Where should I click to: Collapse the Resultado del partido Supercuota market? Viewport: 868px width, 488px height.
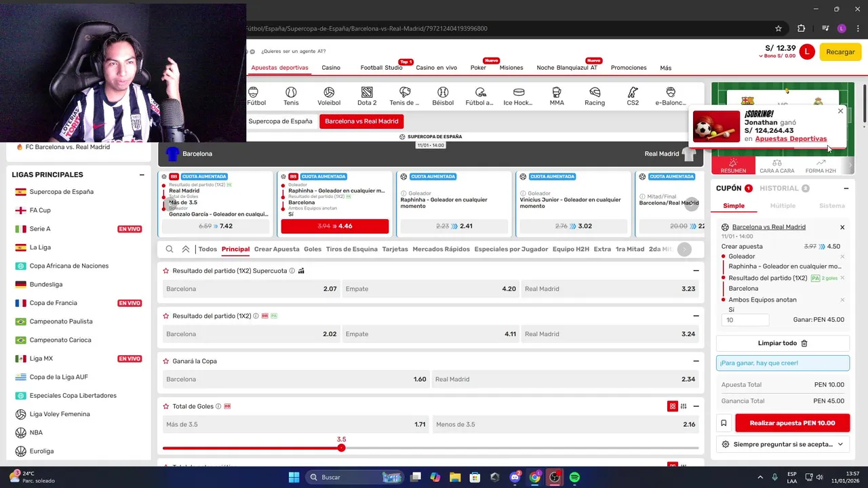click(x=696, y=270)
